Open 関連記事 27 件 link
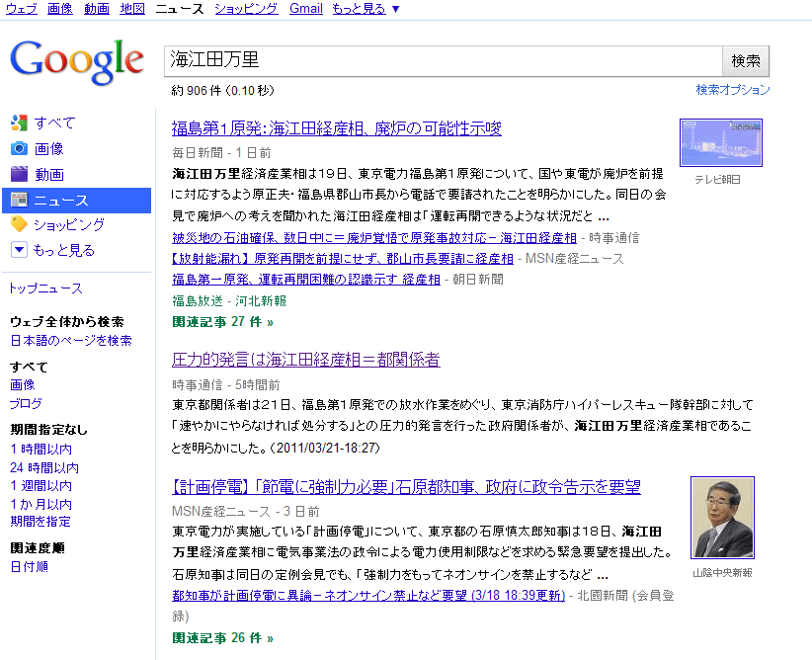This screenshot has height=660, width=812. [222, 322]
